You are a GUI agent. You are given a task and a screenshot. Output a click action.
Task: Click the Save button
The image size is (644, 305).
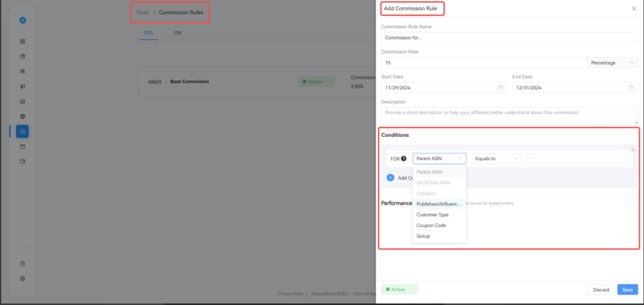pos(627,290)
